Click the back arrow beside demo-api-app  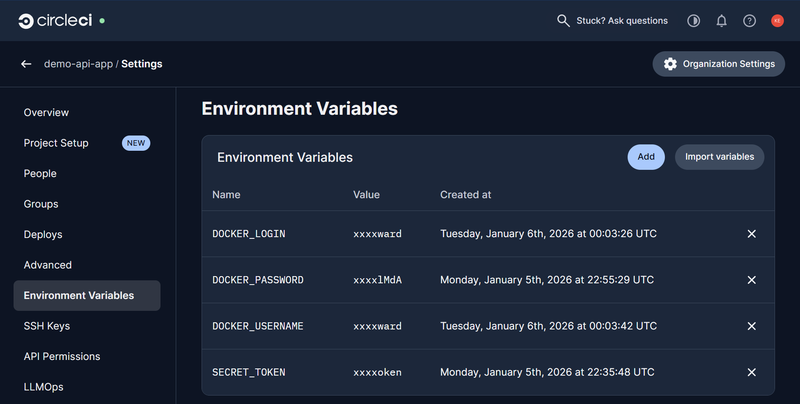[x=26, y=64]
